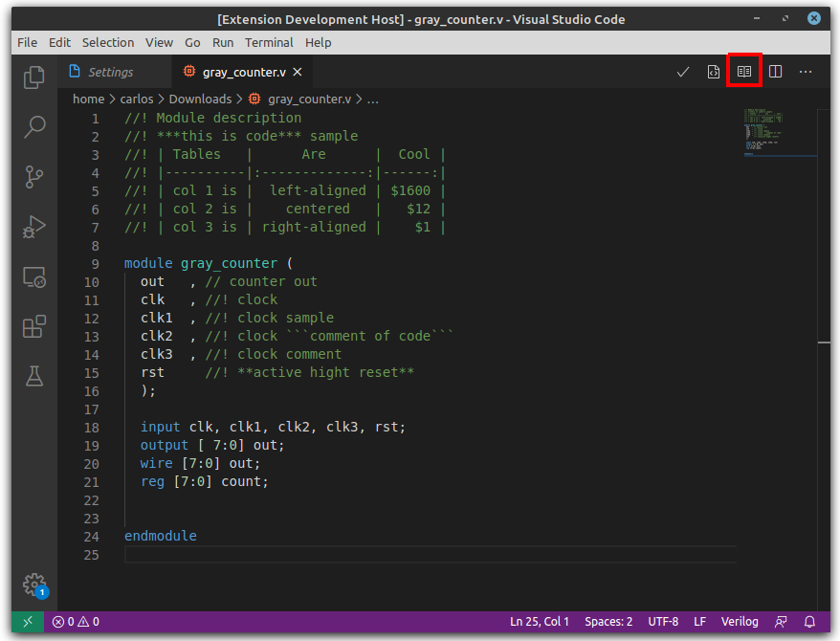This screenshot has height=641, width=840.
Task: Click the feedback icon in status bar
Action: [x=781, y=622]
